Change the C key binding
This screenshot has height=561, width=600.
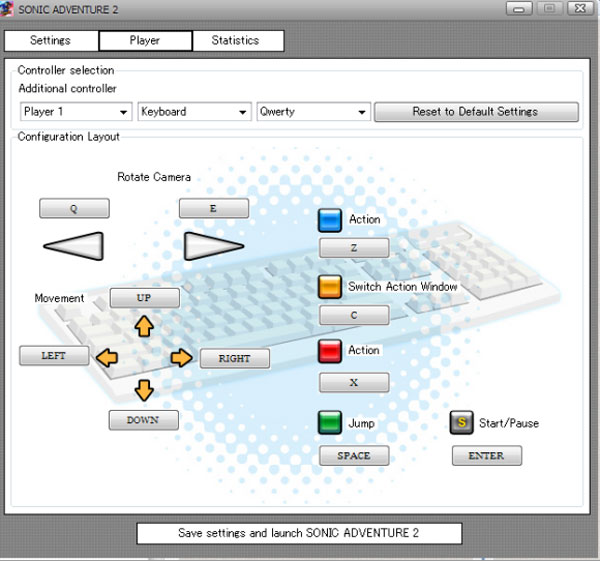[354, 315]
